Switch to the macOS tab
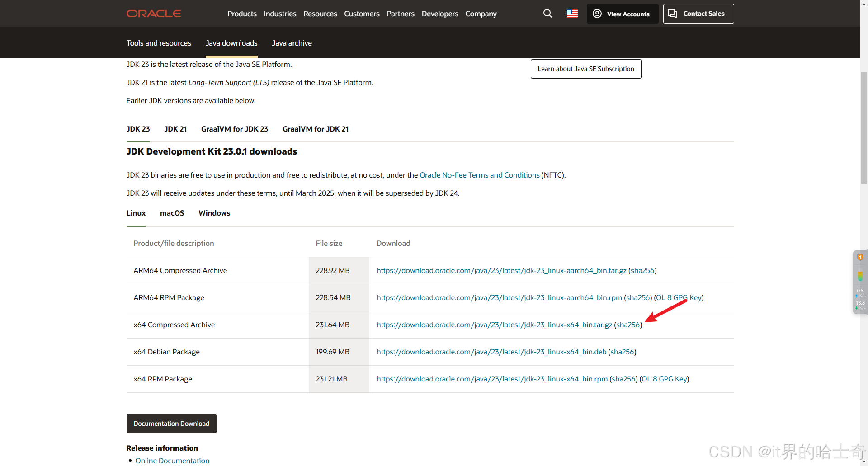The height and width of the screenshot is (466, 868). click(x=172, y=213)
